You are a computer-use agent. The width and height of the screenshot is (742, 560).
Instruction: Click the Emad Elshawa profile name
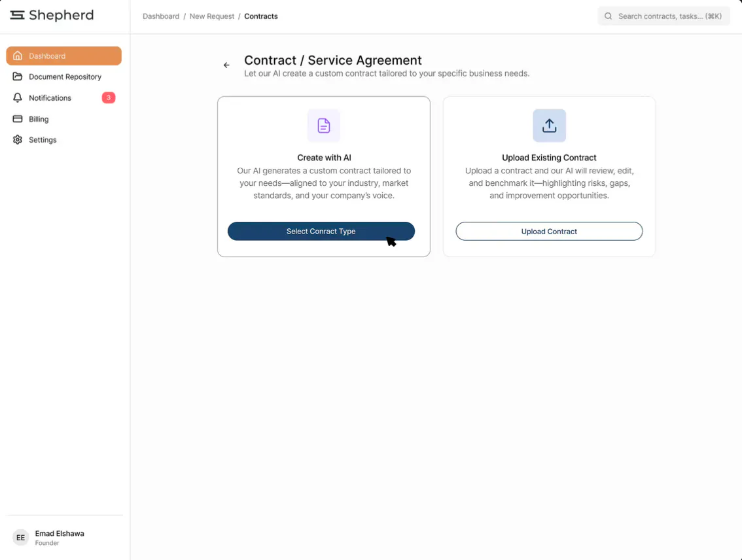[60, 534]
